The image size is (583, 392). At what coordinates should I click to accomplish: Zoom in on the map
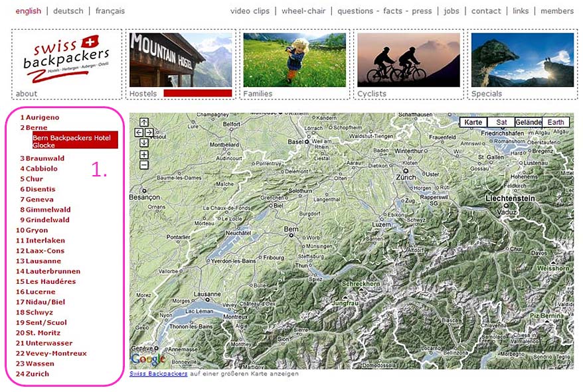(x=144, y=155)
